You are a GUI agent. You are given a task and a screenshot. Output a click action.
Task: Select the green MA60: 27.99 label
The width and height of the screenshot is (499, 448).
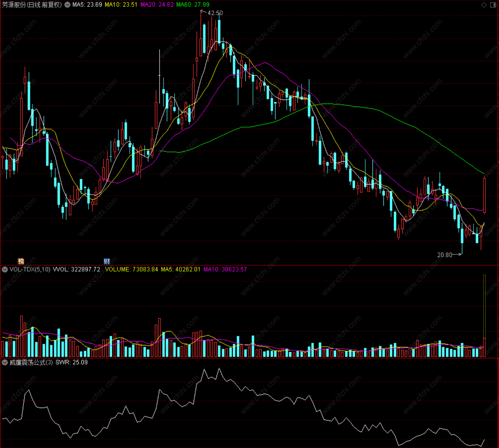pos(193,5)
